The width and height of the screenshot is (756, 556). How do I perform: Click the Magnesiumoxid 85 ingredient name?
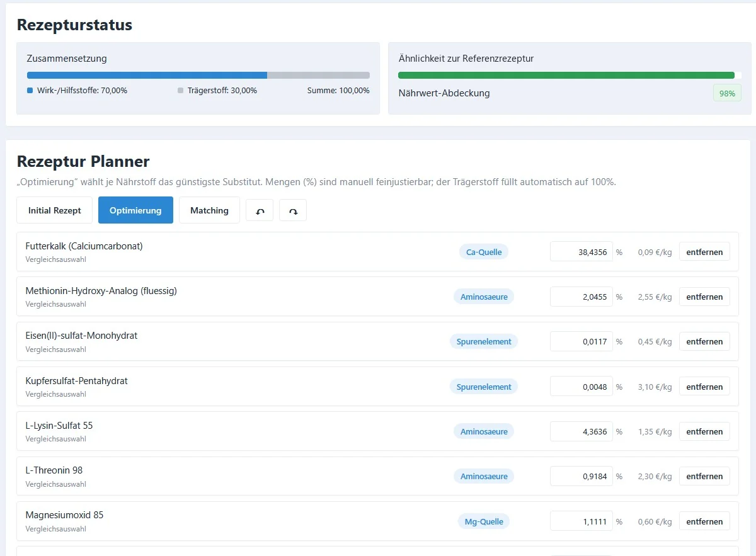(x=64, y=515)
